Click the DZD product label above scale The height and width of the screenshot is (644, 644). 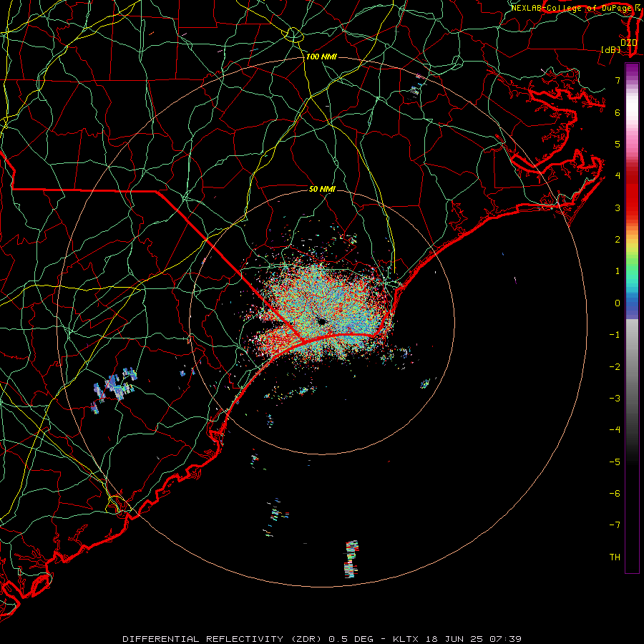pos(629,43)
